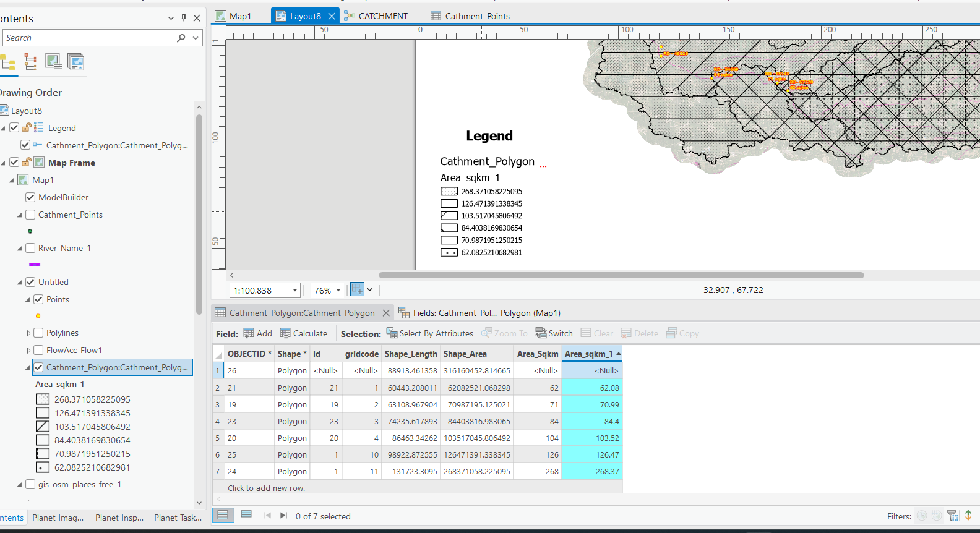Click to add new row
Screen dimensions: 980x533
click(x=266, y=488)
